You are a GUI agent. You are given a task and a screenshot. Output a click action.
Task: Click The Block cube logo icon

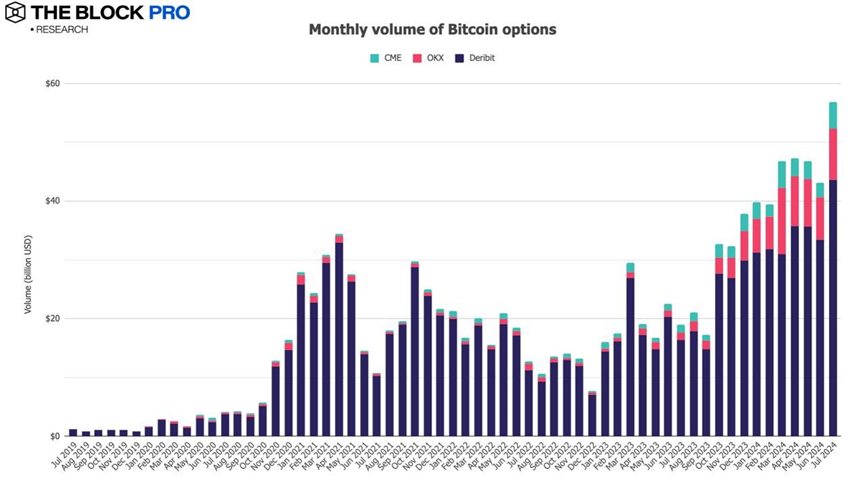pos(16,13)
